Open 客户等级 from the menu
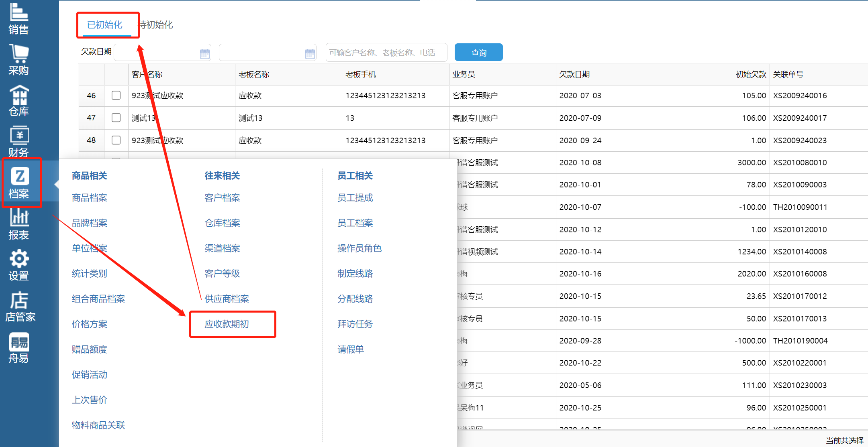The height and width of the screenshot is (447, 868). [222, 274]
